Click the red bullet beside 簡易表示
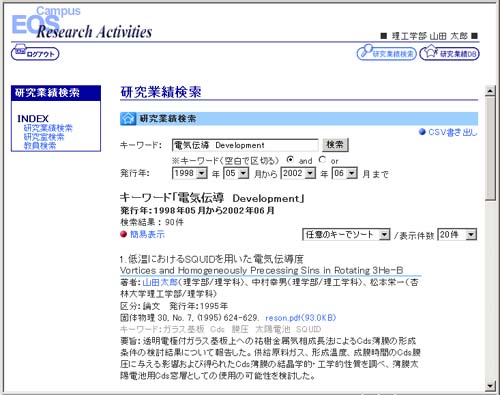The width and height of the screenshot is (500, 395). pyautogui.click(x=124, y=234)
